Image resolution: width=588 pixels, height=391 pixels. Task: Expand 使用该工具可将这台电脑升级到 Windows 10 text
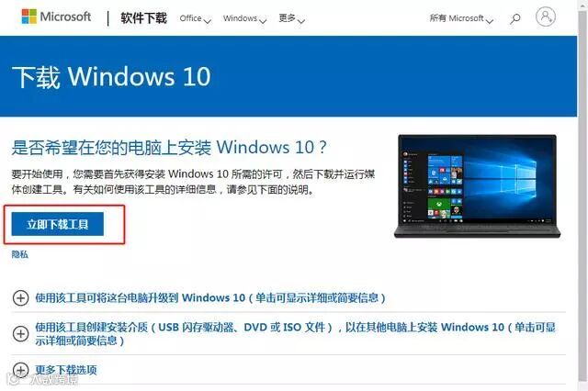point(210,298)
